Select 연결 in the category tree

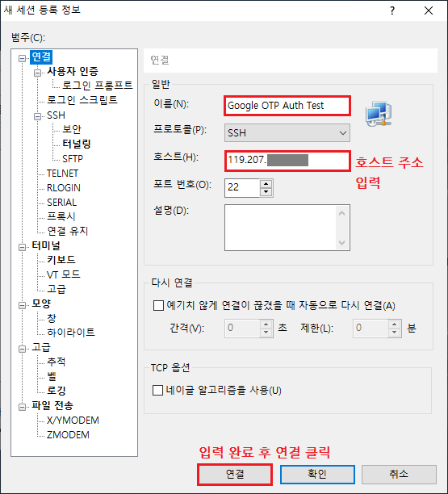pos(41,57)
